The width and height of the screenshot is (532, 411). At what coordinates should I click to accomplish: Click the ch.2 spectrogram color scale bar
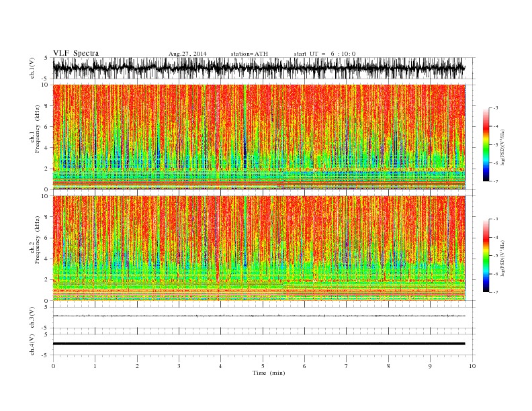[486, 255]
